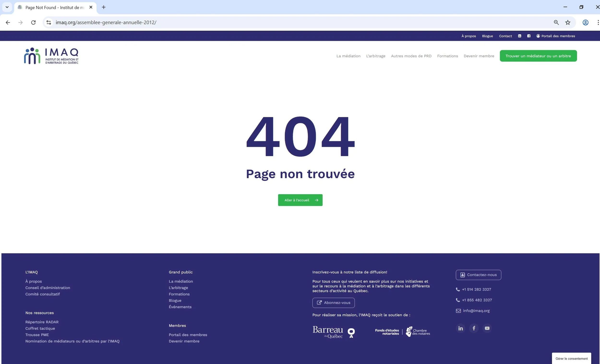This screenshot has height=364, width=600.
Task: Open La médiation menu item
Action: pos(348,56)
